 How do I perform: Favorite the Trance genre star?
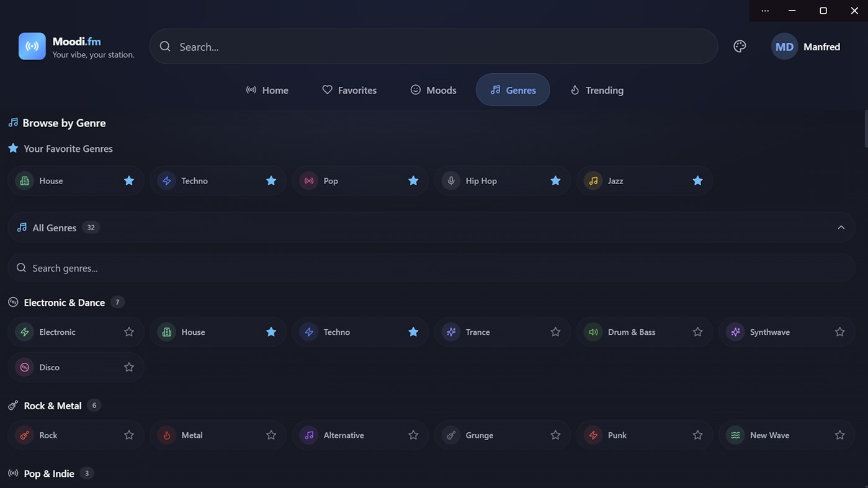[x=555, y=332]
